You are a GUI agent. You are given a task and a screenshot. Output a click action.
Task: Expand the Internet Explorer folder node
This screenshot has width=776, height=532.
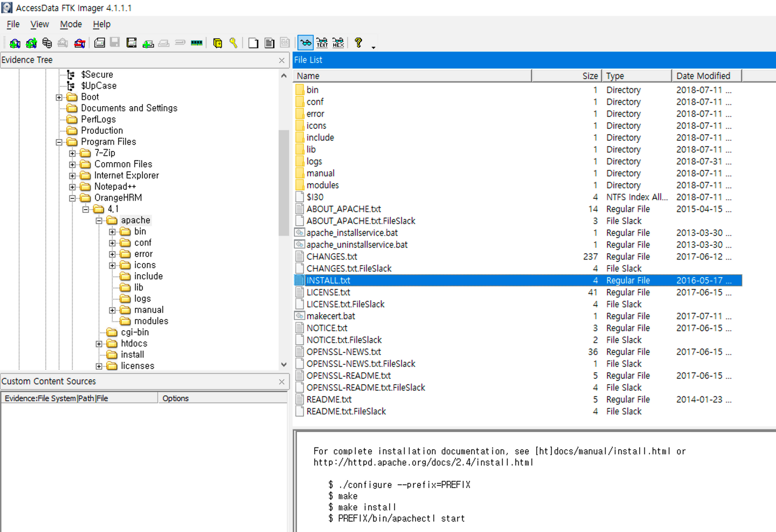pyautogui.click(x=73, y=176)
